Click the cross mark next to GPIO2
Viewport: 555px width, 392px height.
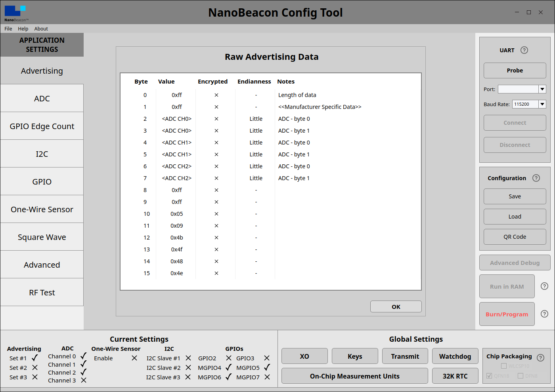[229, 358]
